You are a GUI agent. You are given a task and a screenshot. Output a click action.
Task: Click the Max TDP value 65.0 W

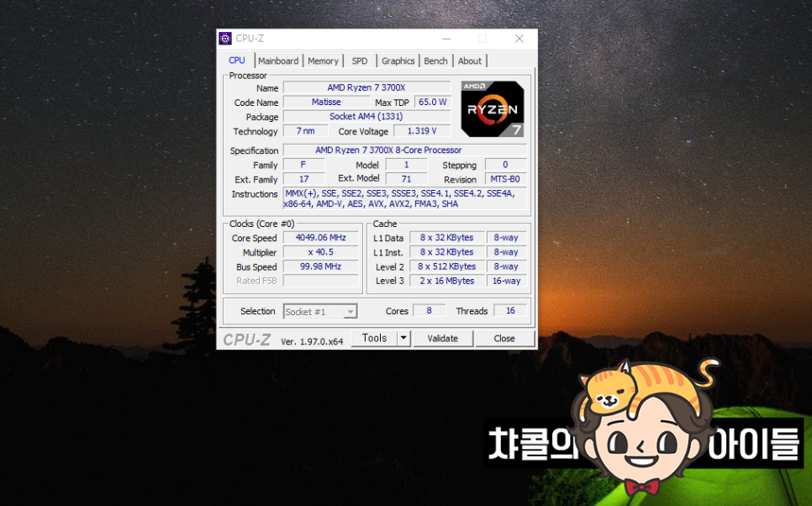[432, 102]
